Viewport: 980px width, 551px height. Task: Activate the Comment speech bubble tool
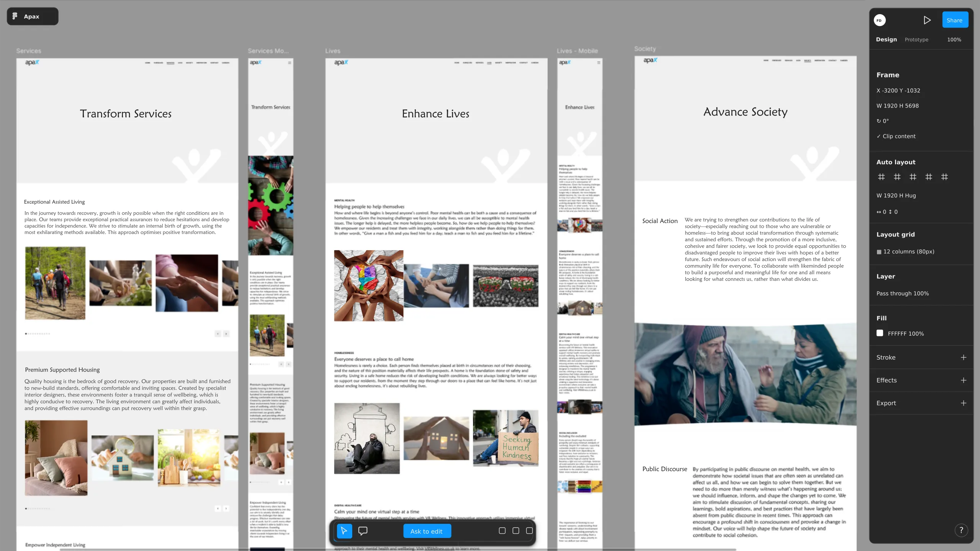pyautogui.click(x=363, y=531)
